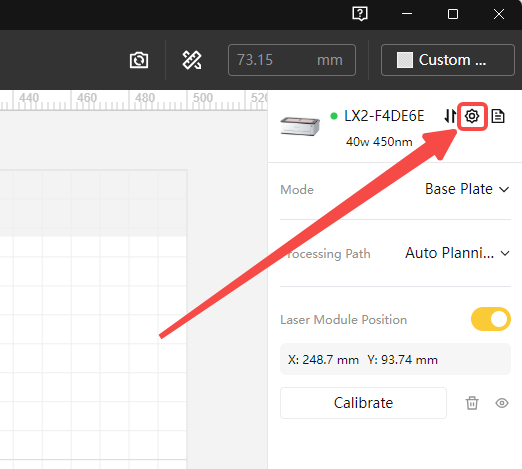Click the LX2 laser machine thumbnail
The image size is (522, 469).
point(300,126)
